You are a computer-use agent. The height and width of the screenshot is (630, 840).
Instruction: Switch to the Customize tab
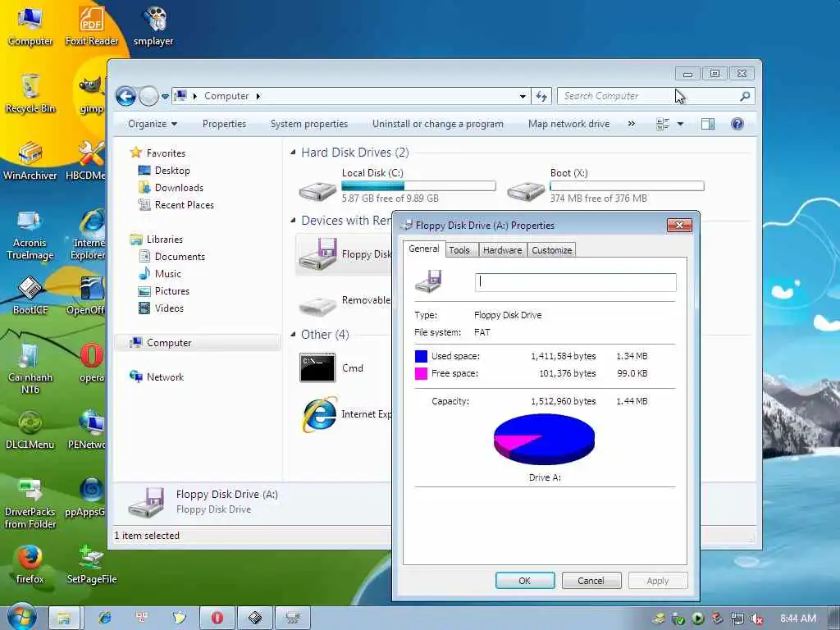552,250
